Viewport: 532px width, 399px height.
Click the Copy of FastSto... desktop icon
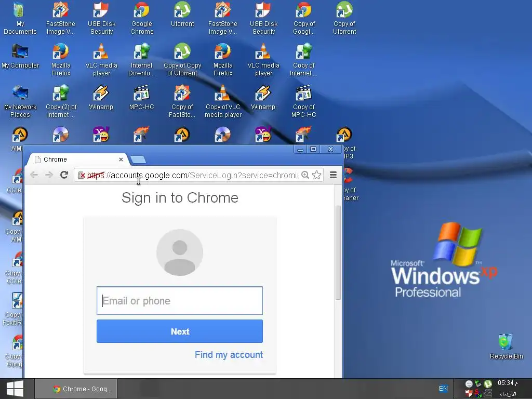coord(182,101)
